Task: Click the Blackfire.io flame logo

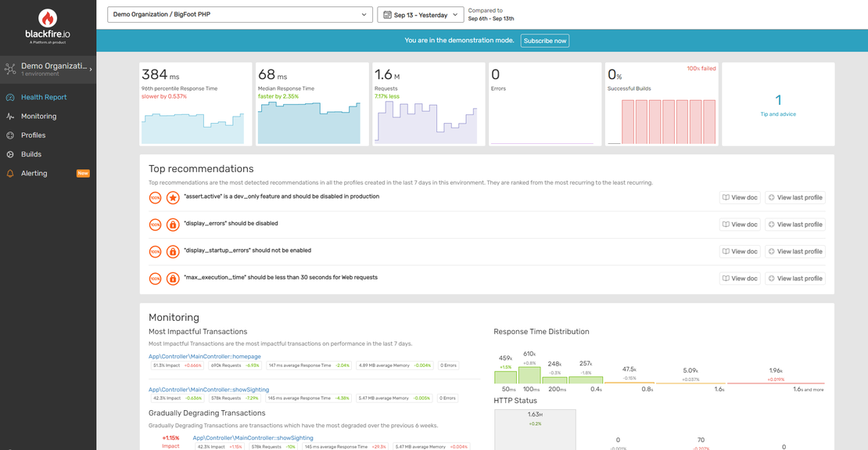Action: tap(48, 18)
